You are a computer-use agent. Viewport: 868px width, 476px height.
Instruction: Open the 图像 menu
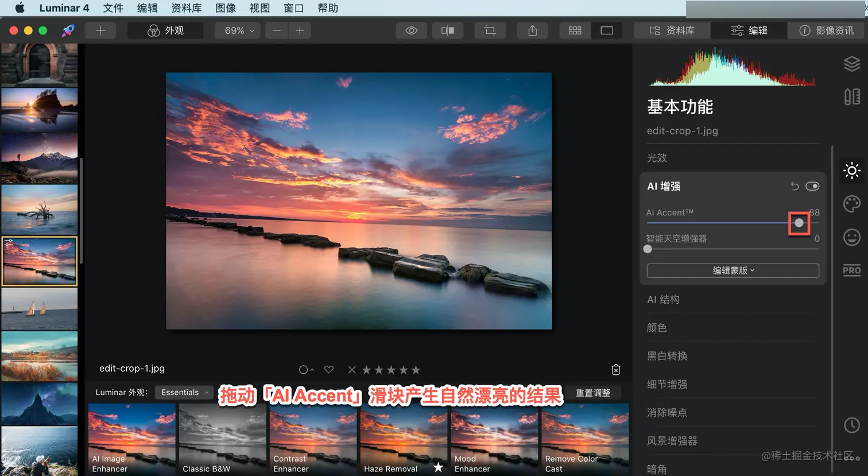pos(226,8)
